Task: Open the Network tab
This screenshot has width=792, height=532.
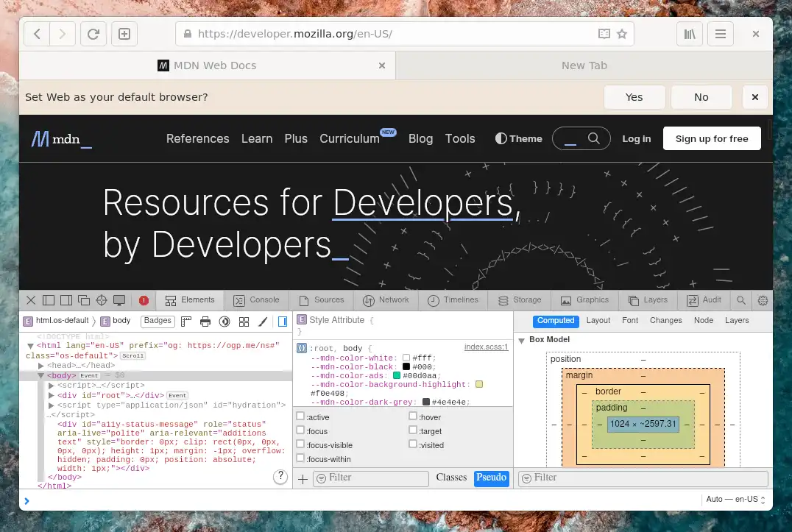Action: pos(386,300)
